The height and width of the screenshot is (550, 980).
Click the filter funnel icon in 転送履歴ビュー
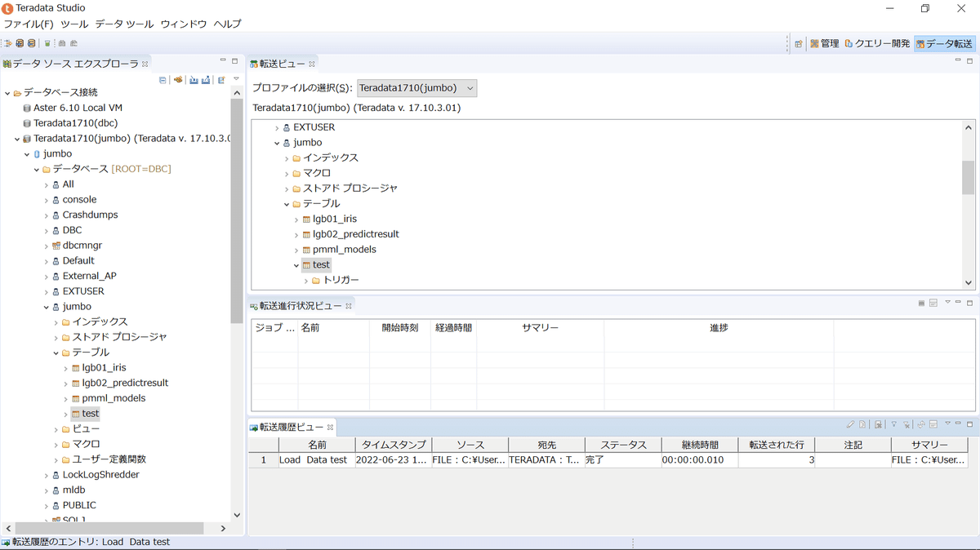(894, 424)
